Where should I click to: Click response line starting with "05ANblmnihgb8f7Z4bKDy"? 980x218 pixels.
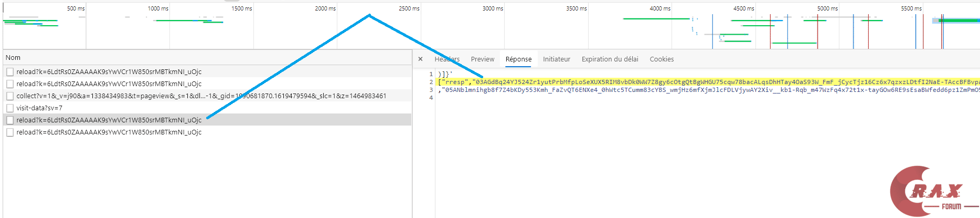[x=709, y=90]
